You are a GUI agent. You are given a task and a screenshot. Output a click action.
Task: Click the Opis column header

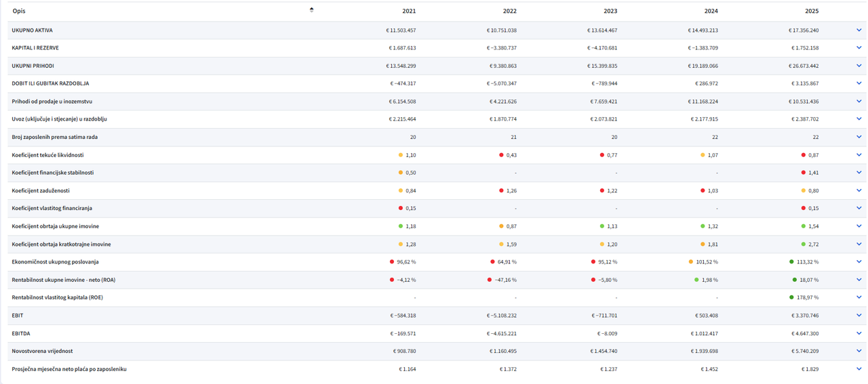point(19,11)
